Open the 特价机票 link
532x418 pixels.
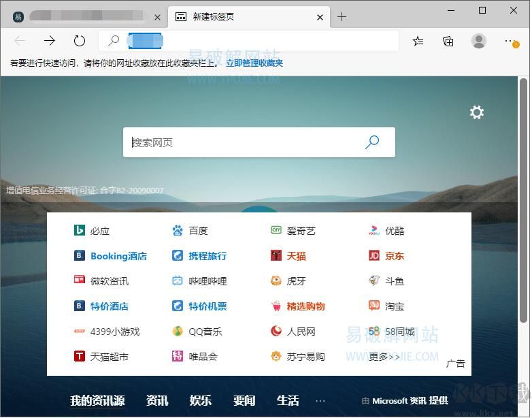point(207,306)
